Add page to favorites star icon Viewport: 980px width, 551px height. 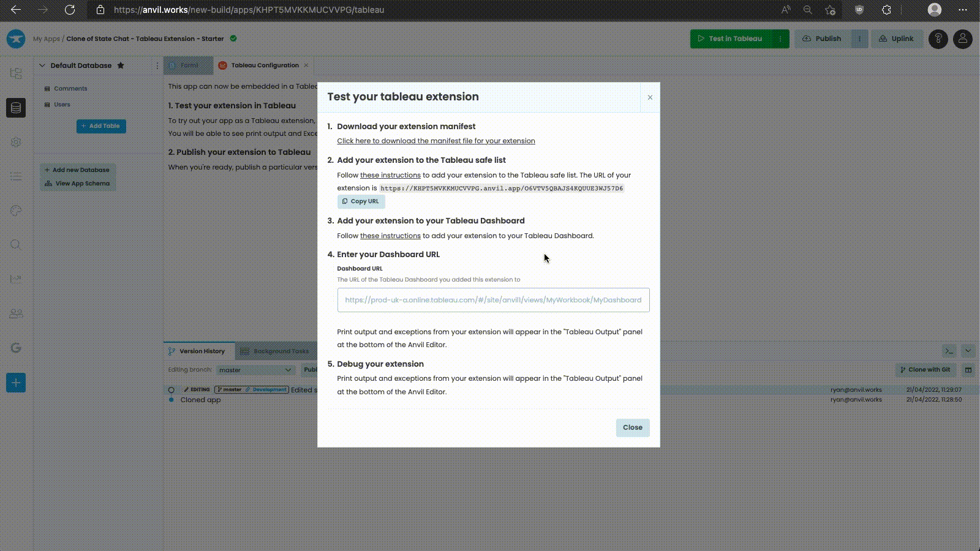click(x=830, y=10)
